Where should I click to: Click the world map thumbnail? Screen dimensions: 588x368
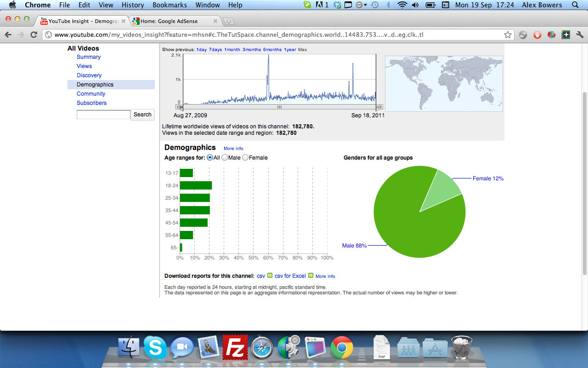(444, 84)
